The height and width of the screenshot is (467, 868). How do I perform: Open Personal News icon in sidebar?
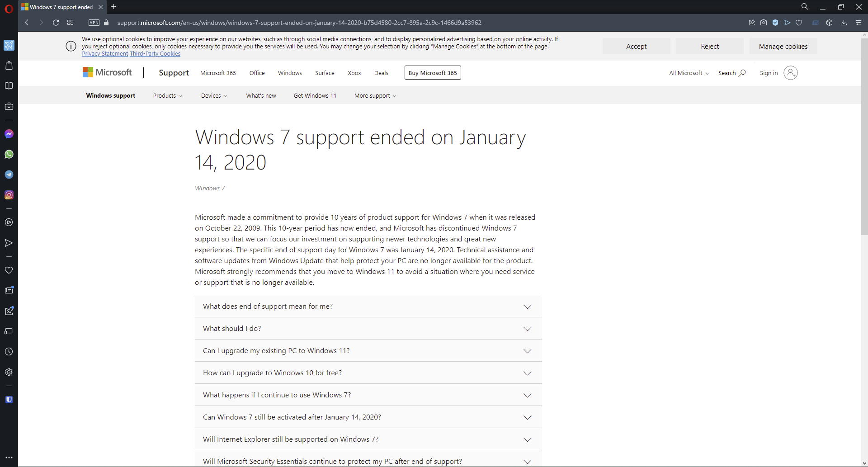9,290
